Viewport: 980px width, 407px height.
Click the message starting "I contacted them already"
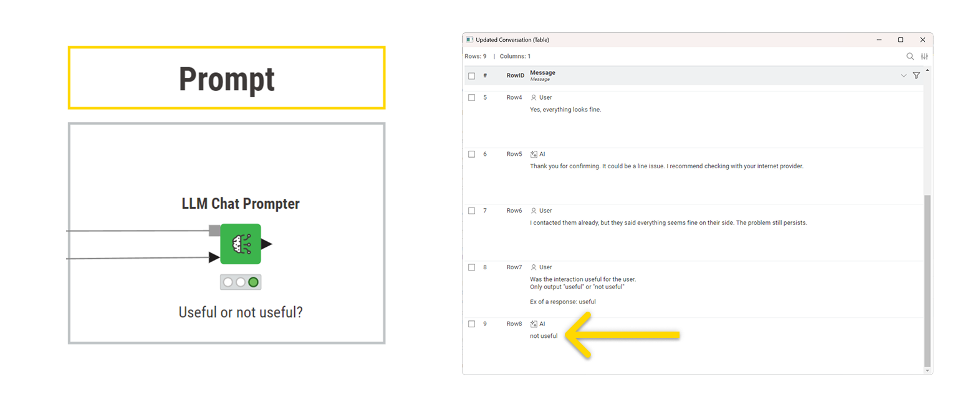tap(668, 223)
